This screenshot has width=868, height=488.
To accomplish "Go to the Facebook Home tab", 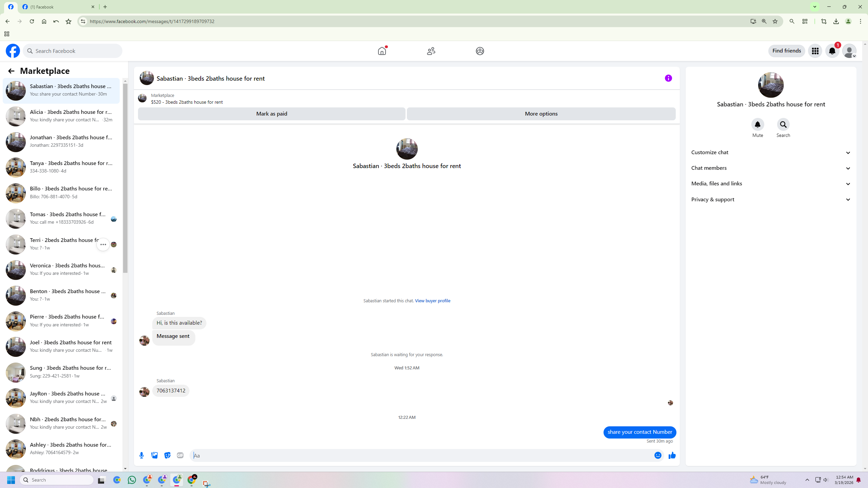I will click(382, 51).
